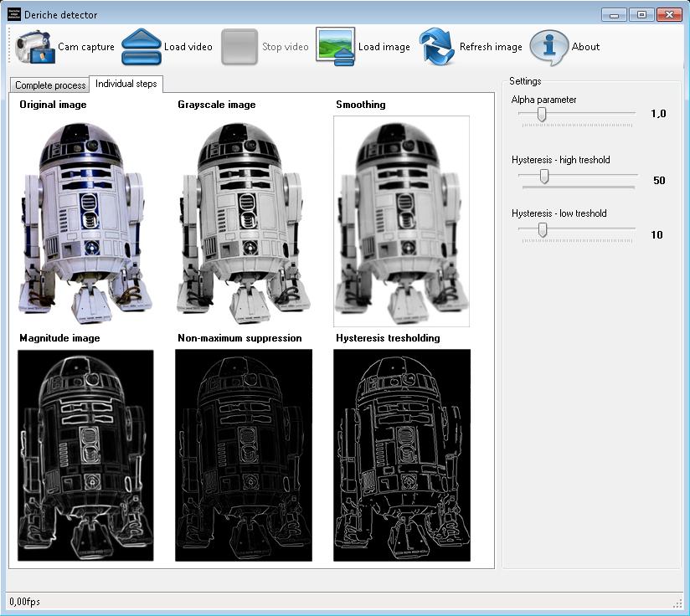Screen dimensions: 690x616
Task: Click the Settings group label
Action: [x=525, y=81]
